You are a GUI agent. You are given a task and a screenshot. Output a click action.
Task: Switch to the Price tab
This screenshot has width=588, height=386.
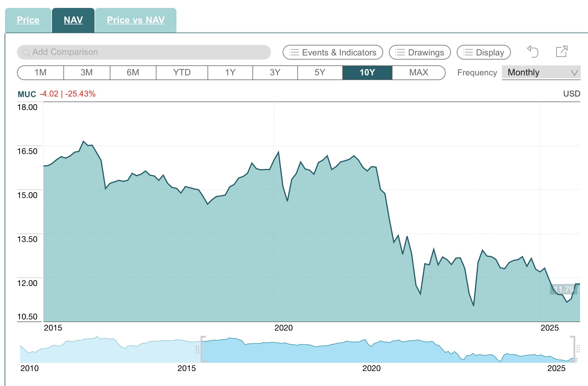(x=28, y=20)
